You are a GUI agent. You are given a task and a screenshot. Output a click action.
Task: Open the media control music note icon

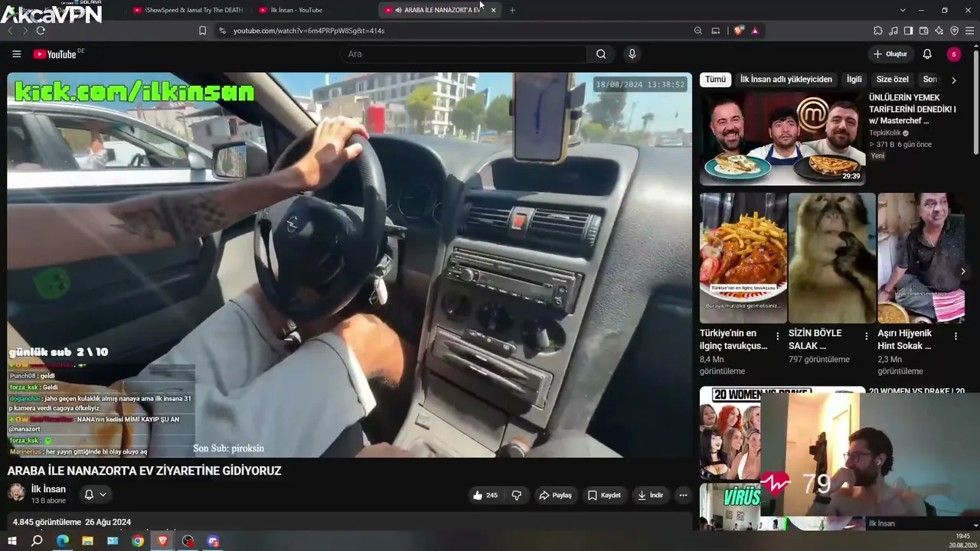point(893,31)
